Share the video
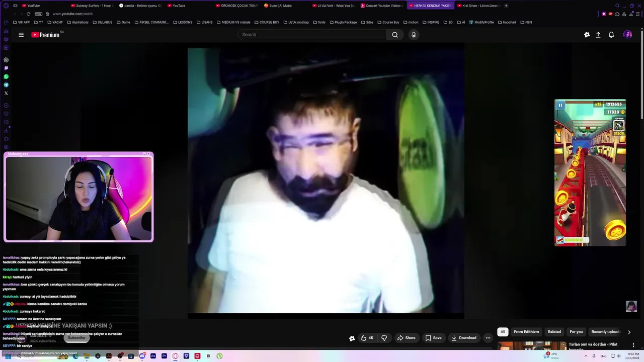The height and width of the screenshot is (362, 644). (406, 338)
